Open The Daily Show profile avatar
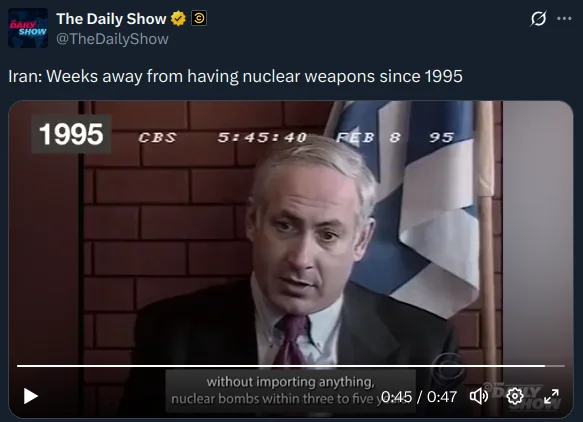The width and height of the screenshot is (583, 422). coord(28,28)
